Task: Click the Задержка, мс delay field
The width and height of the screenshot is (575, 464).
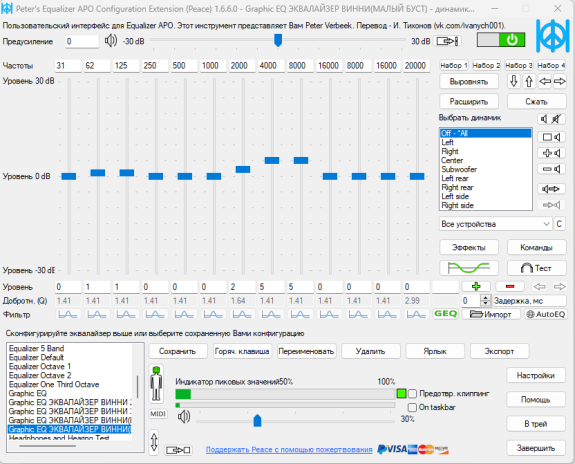Action: pyautogui.click(x=530, y=301)
